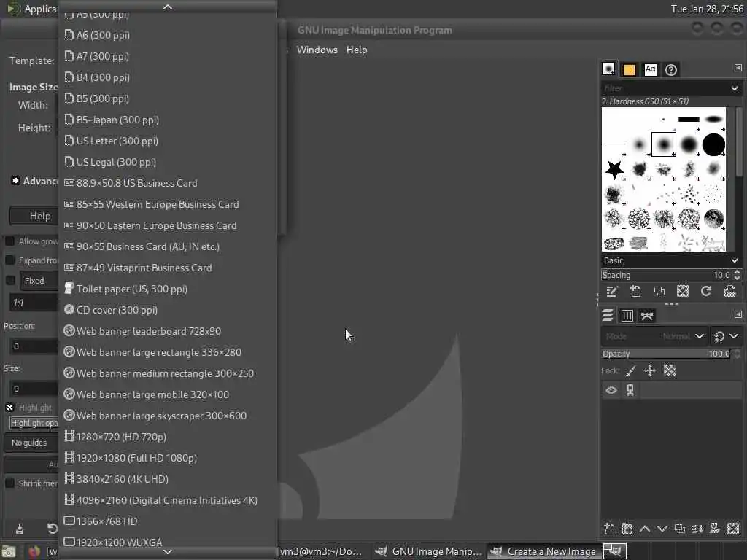Choose the CD cover (300 ppi) template

[167, 310]
